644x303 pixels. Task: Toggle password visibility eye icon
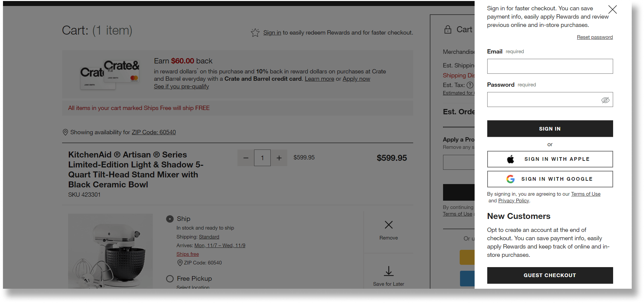[605, 100]
